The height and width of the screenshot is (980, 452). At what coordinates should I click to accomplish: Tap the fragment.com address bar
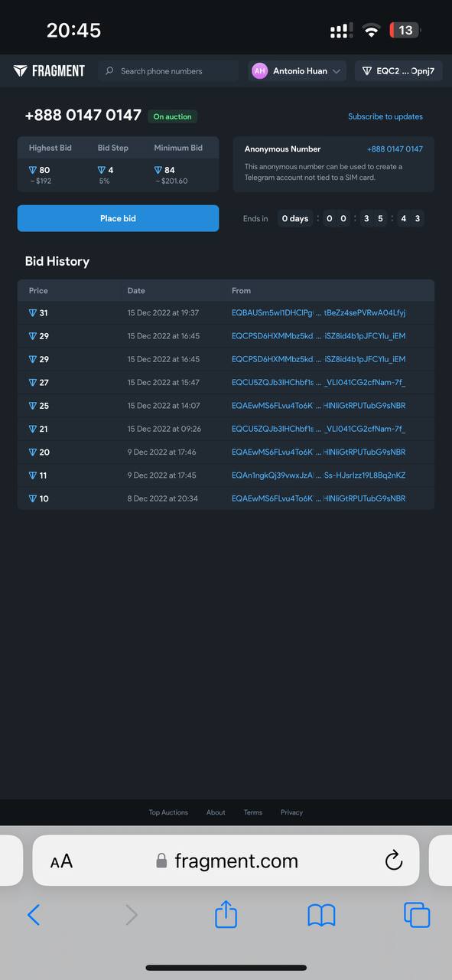click(226, 861)
